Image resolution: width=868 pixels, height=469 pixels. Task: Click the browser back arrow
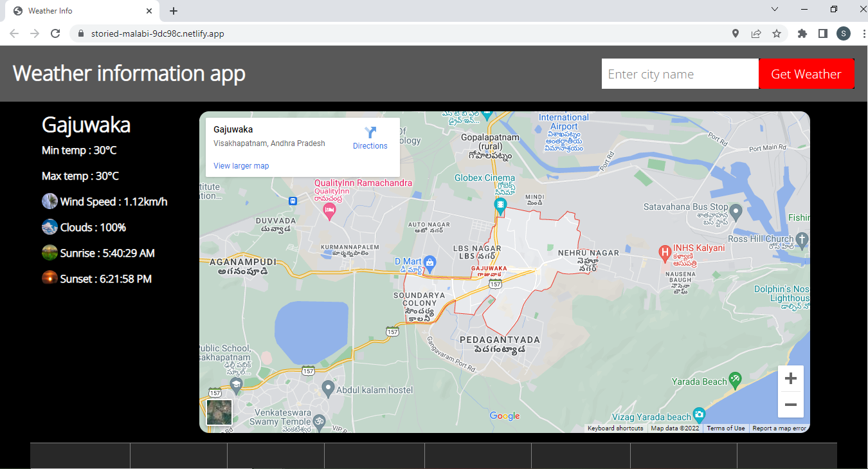pos(14,33)
